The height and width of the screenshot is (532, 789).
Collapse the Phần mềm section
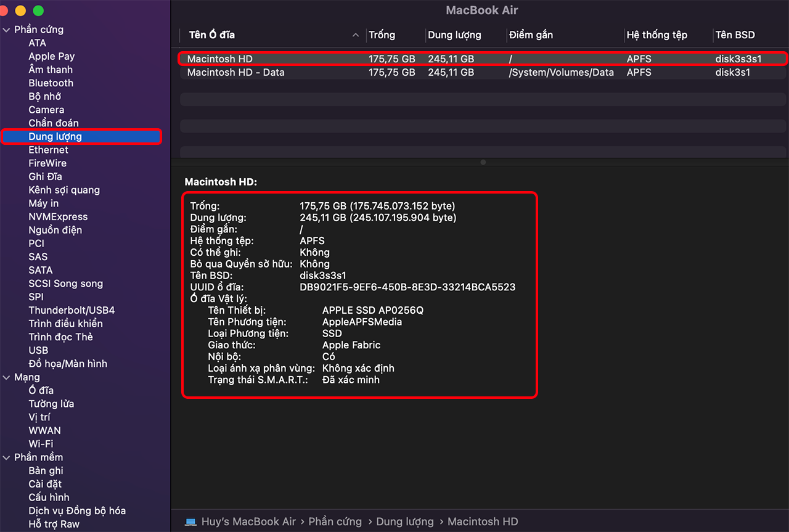[x=6, y=457]
